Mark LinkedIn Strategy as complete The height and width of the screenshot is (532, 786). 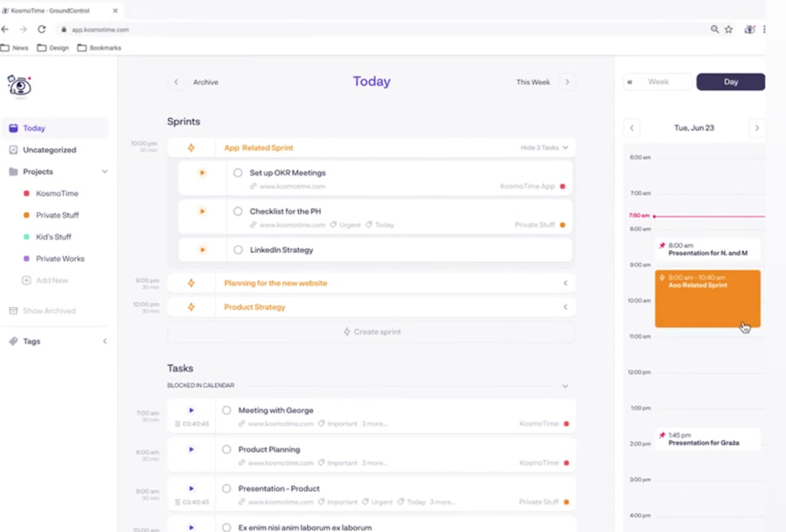click(x=237, y=250)
